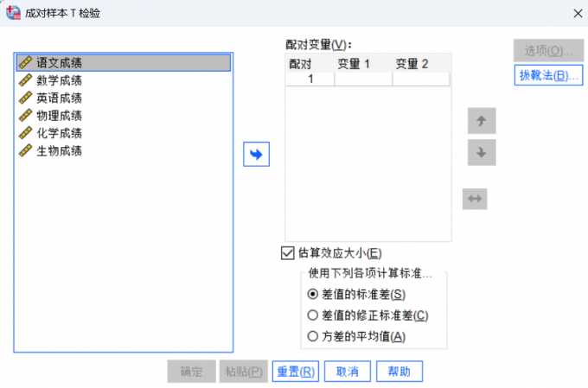Click the 变量 1 column header

coord(363,64)
